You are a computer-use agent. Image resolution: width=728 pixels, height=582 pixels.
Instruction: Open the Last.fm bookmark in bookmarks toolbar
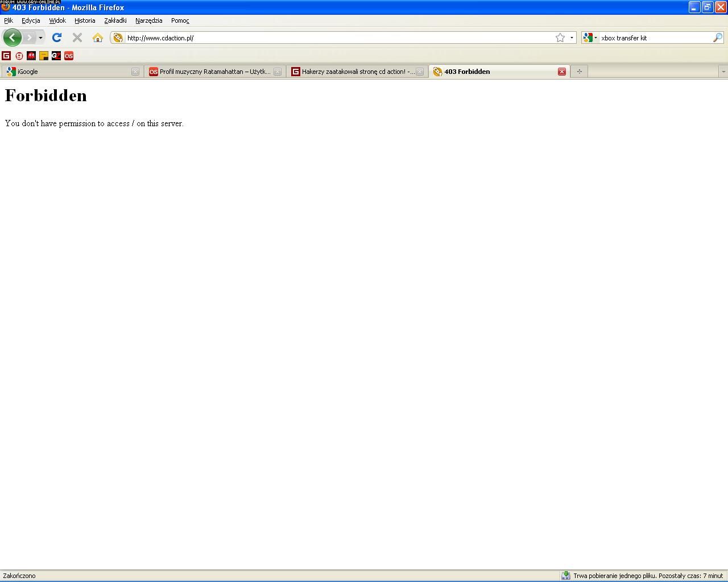69,56
